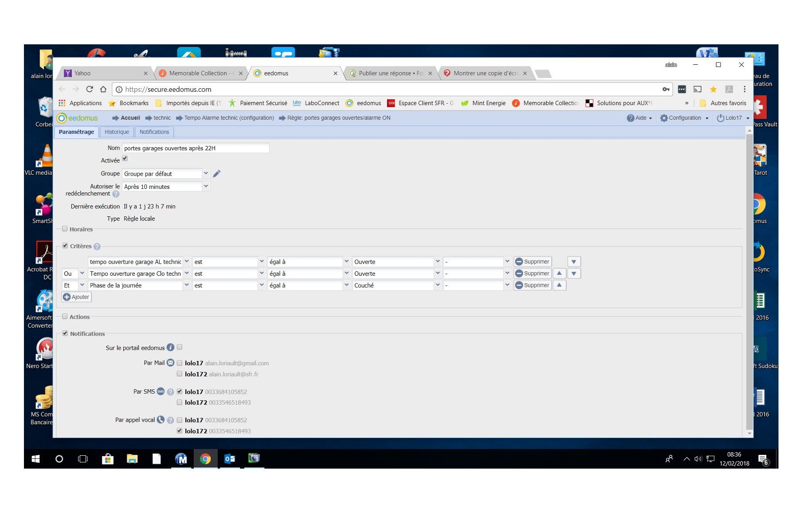Enable the Actions section checkbox
Image resolution: width=798 pixels, height=532 pixels.
coord(65,316)
